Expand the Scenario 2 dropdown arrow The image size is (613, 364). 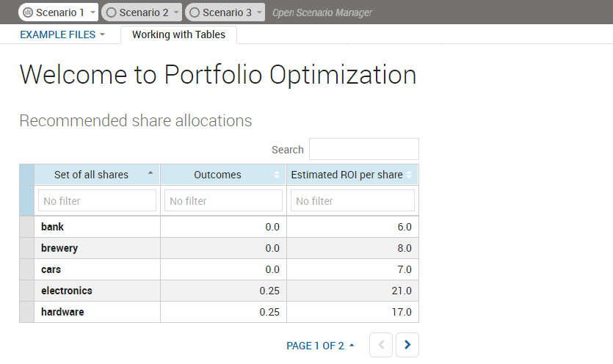tap(176, 13)
